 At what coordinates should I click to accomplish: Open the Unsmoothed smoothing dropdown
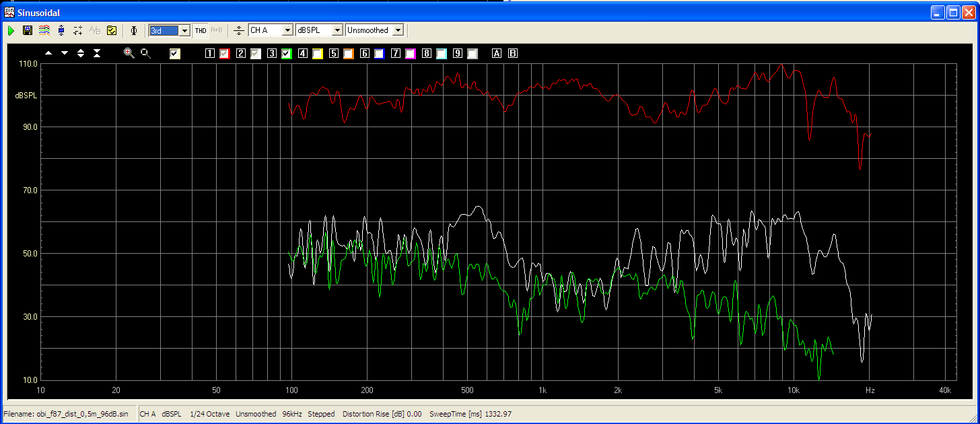pos(374,30)
